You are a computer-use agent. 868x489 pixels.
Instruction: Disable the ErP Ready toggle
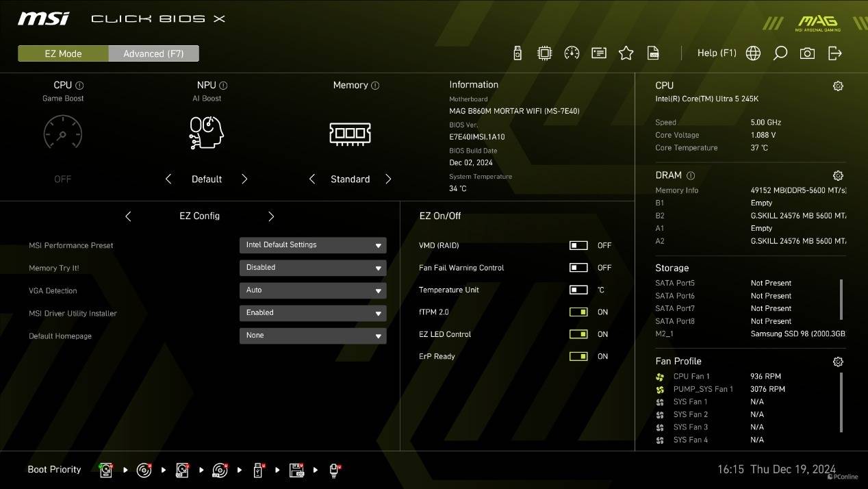click(x=578, y=356)
